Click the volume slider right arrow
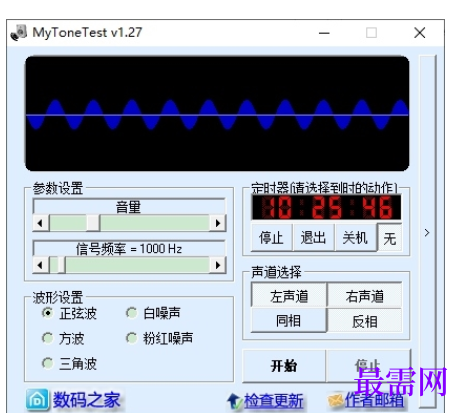The image size is (466, 413). 218,223
